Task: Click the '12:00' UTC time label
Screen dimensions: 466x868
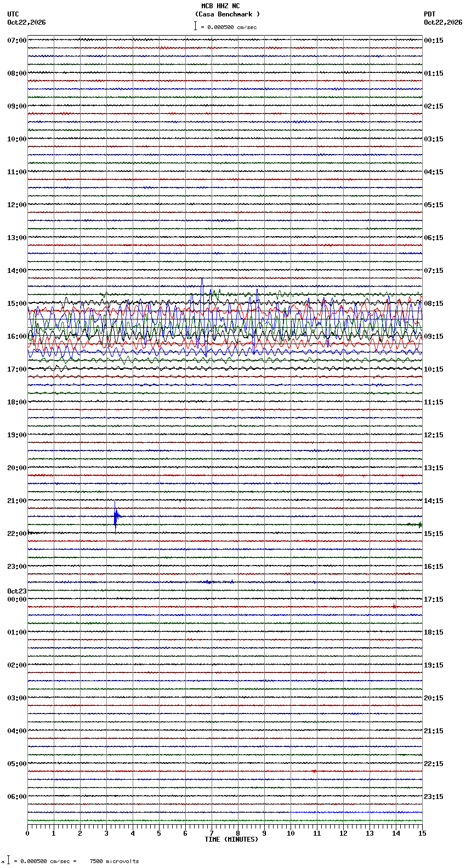Action: 17,205
